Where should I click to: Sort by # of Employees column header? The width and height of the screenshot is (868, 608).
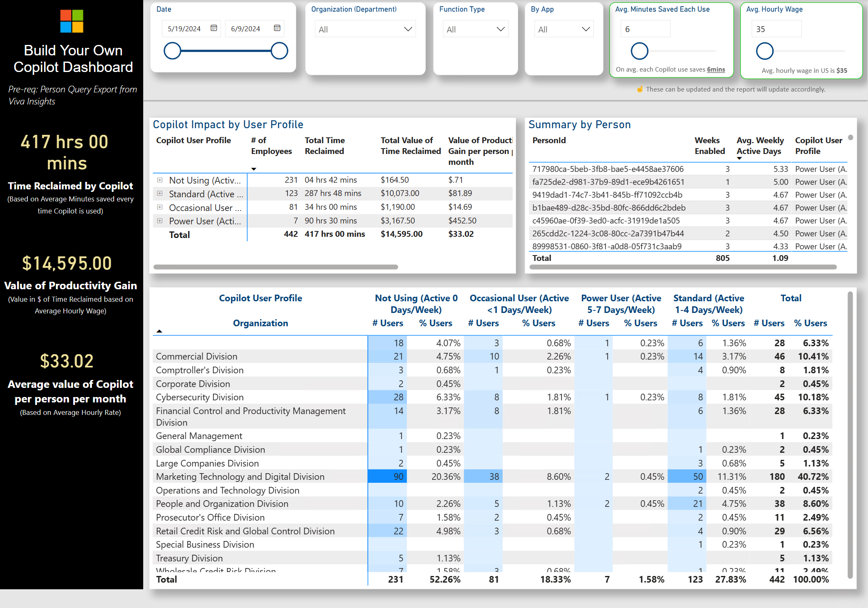271,146
